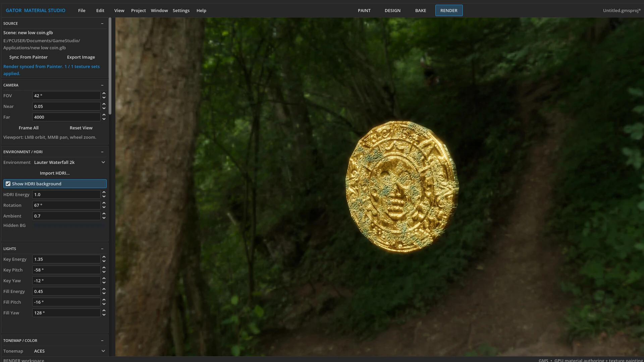The image size is (644, 362).
Task: Click the FOV input field
Action: click(66, 96)
